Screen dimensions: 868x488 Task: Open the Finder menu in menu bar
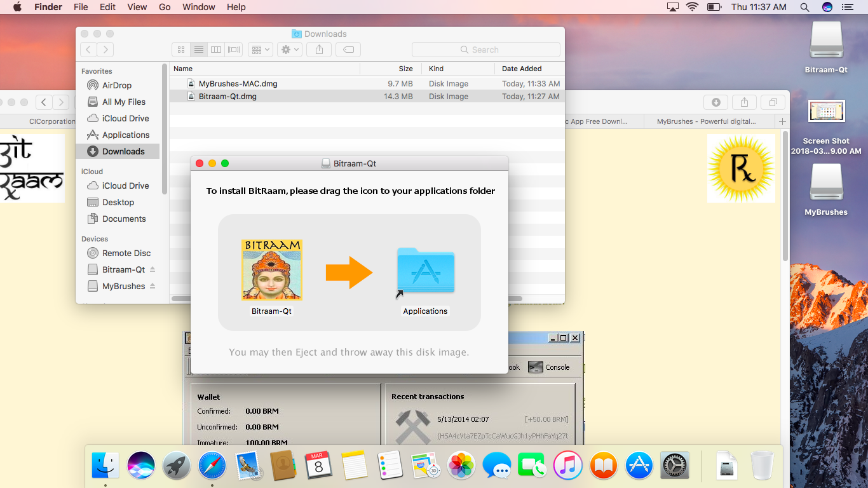coord(48,7)
